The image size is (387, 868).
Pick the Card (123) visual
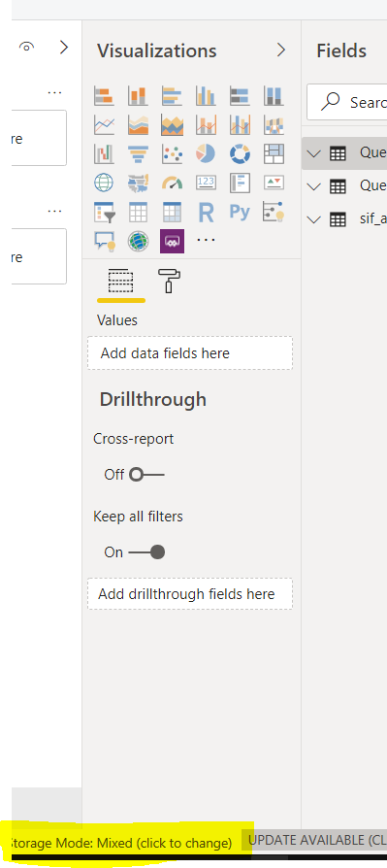coord(206,183)
